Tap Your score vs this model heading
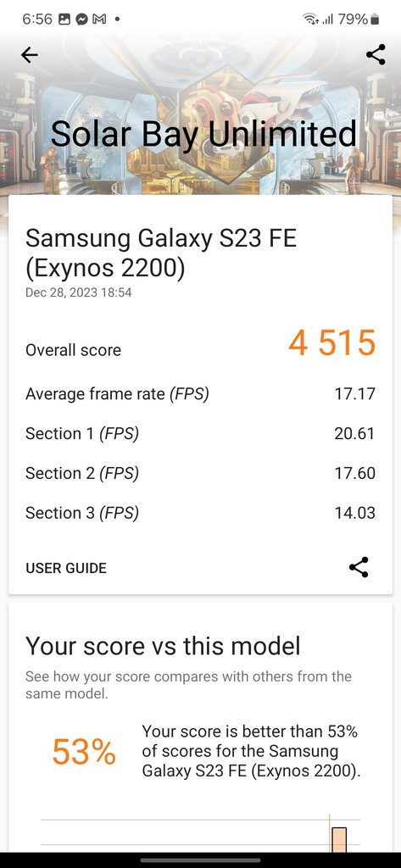Screen dimensions: 401x868 [x=163, y=646]
